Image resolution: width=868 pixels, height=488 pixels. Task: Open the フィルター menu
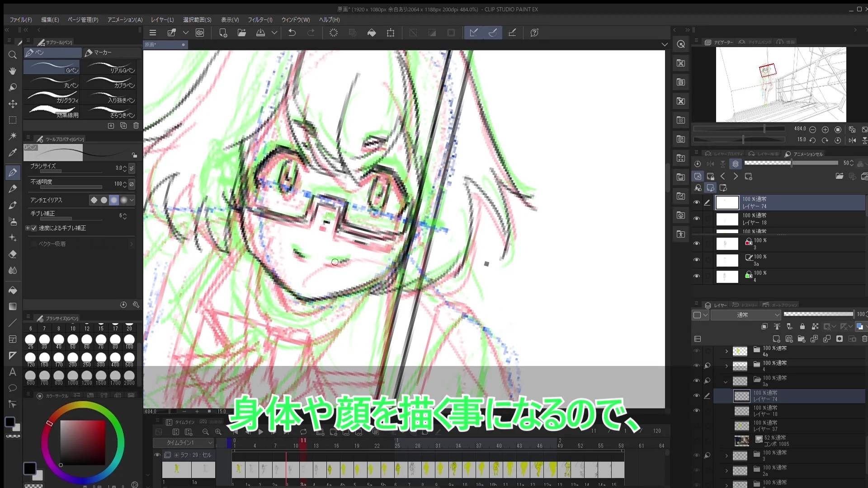tap(261, 20)
